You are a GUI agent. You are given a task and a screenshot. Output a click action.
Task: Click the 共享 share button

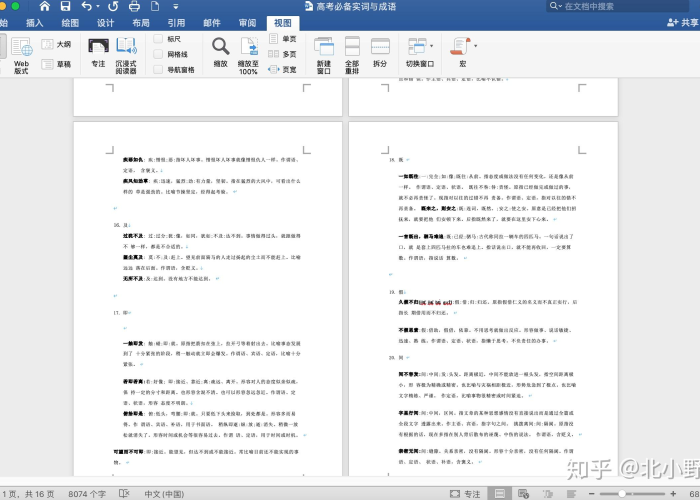[683, 22]
